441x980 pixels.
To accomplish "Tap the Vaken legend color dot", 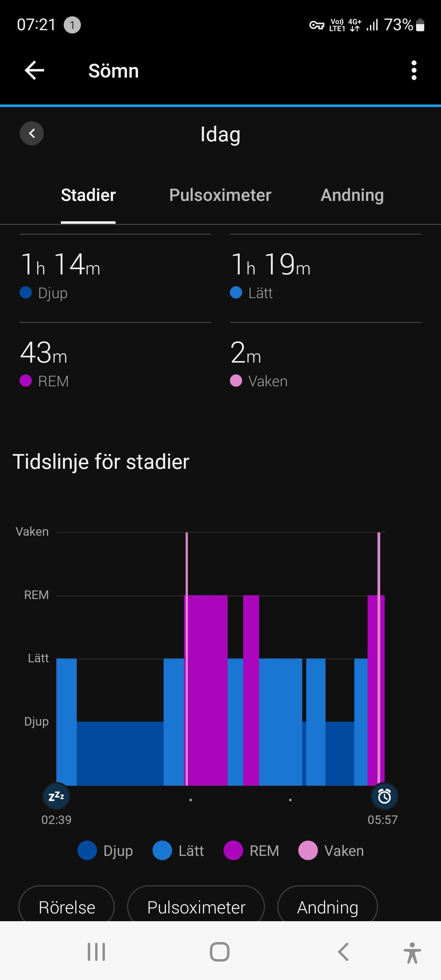I will click(x=308, y=851).
